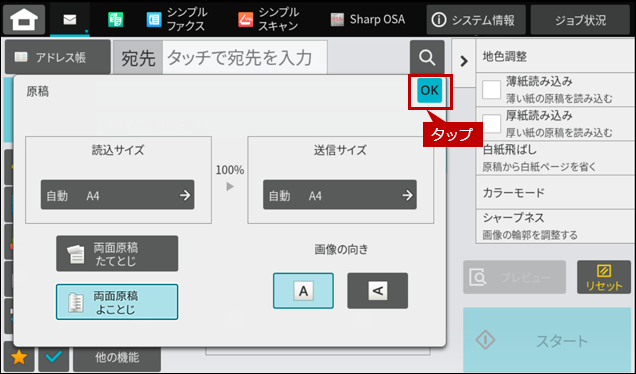Open favorites star icon

coord(19,357)
